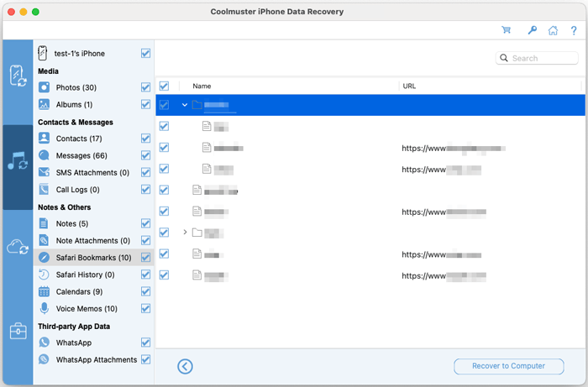Open Albums (1) category
Image resolution: width=588 pixels, height=387 pixels.
coord(93,105)
